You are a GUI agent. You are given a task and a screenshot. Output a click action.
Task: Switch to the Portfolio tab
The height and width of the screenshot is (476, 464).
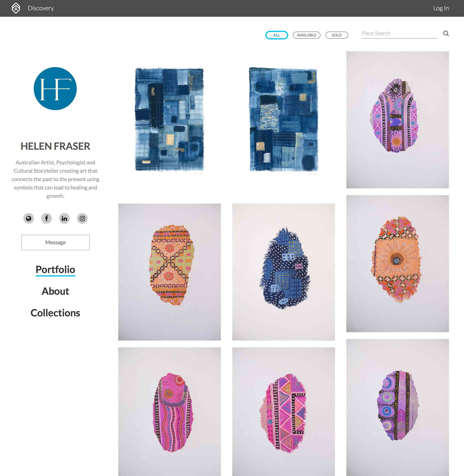click(55, 269)
